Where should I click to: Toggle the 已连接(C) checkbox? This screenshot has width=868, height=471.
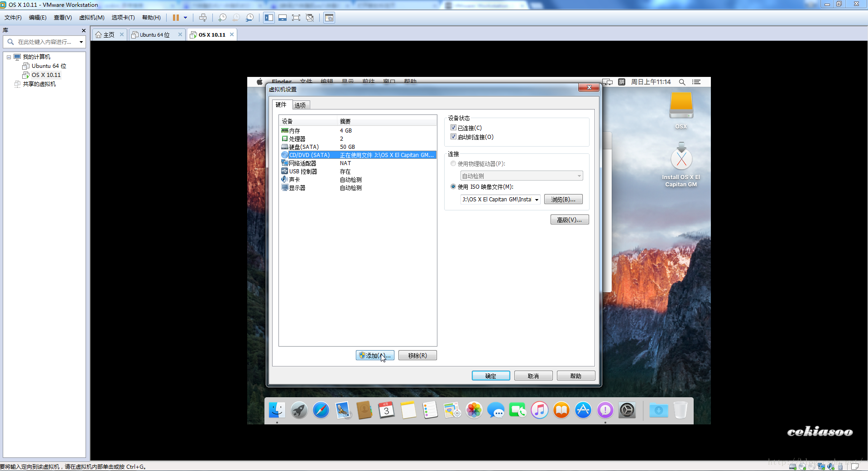point(453,128)
